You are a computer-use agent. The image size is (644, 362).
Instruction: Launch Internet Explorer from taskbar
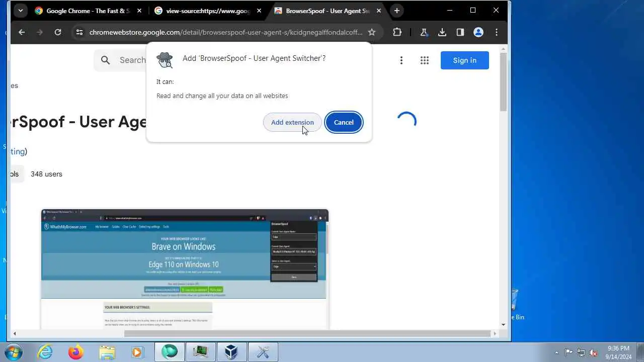click(45, 352)
